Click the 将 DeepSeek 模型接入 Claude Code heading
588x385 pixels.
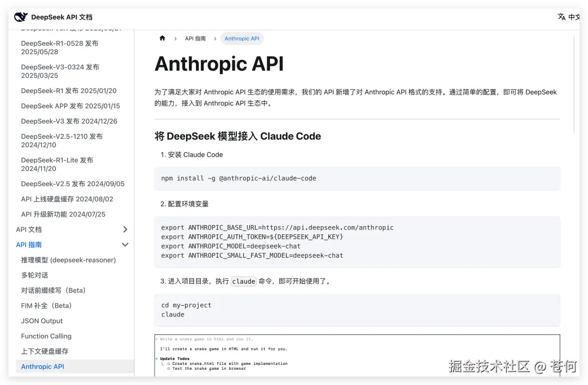tap(238, 136)
